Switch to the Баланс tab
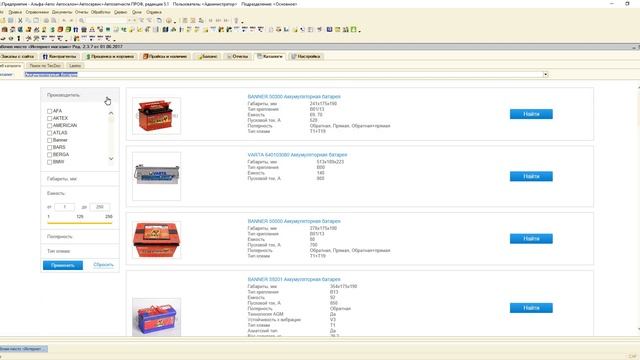Screen dimensions: 640x360 pos(207,56)
